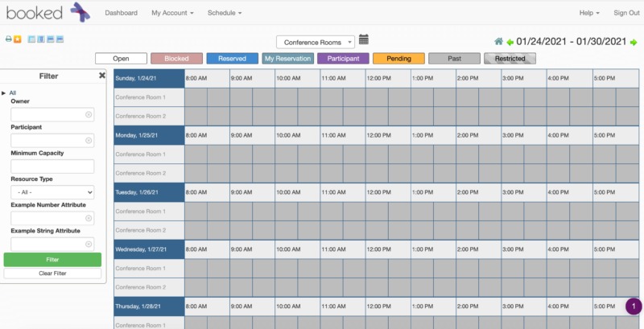644x329 pixels.
Task: Go to previous week with left green arrow
Action: click(x=510, y=42)
